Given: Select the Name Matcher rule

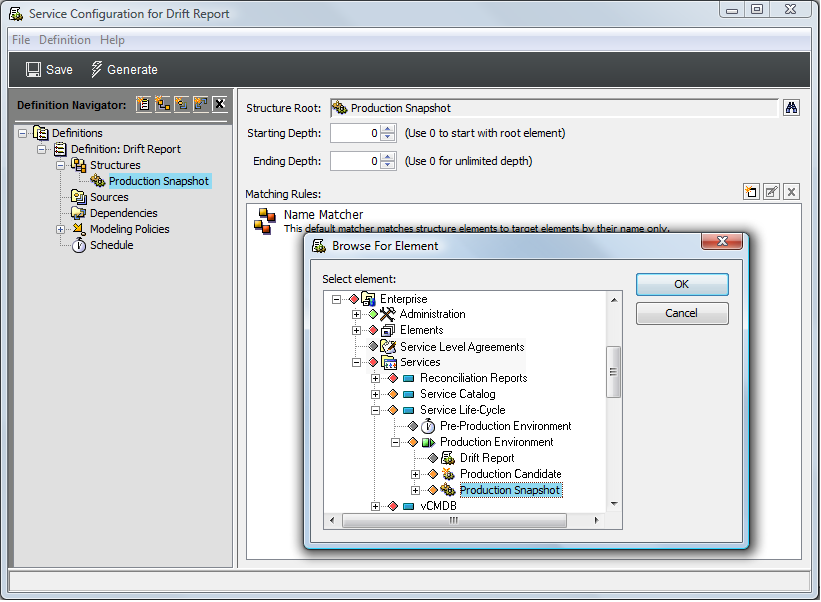Looking at the screenshot, I should point(523,221).
